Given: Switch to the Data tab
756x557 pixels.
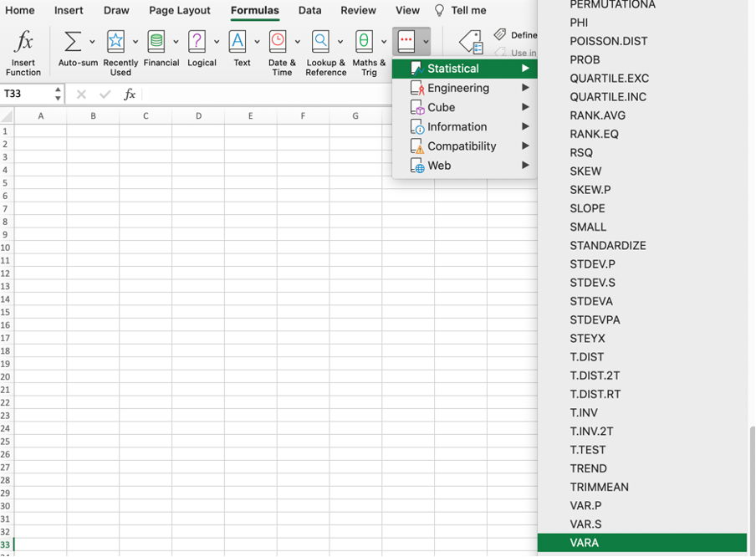Looking at the screenshot, I should pos(309,11).
